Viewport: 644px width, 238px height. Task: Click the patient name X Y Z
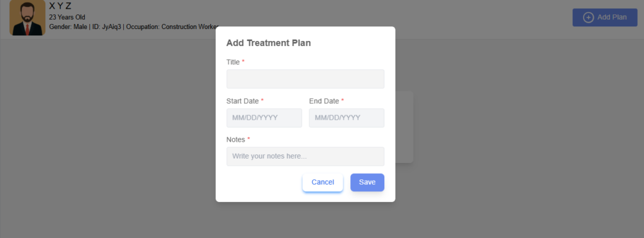(x=60, y=6)
